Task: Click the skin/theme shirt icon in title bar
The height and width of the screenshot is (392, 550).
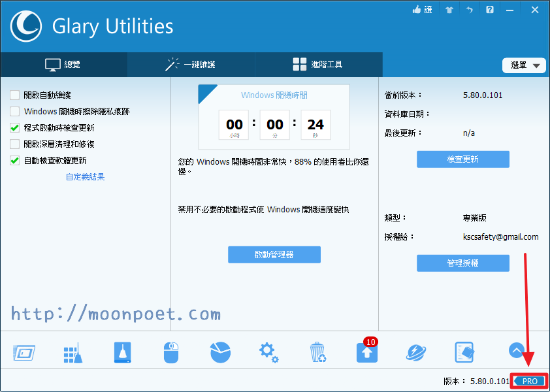Action: pos(449,10)
